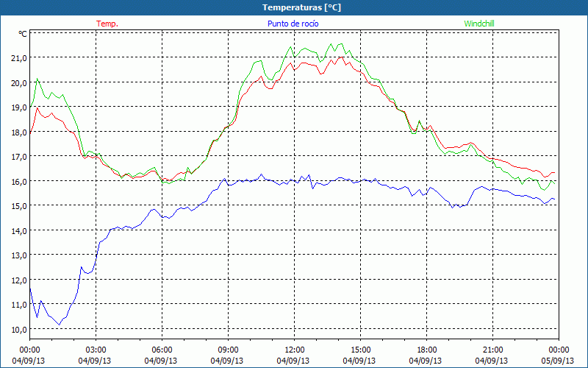This screenshot has width=588, height=368.
Task: Click the 13,0 y-axis value
Action: point(20,255)
